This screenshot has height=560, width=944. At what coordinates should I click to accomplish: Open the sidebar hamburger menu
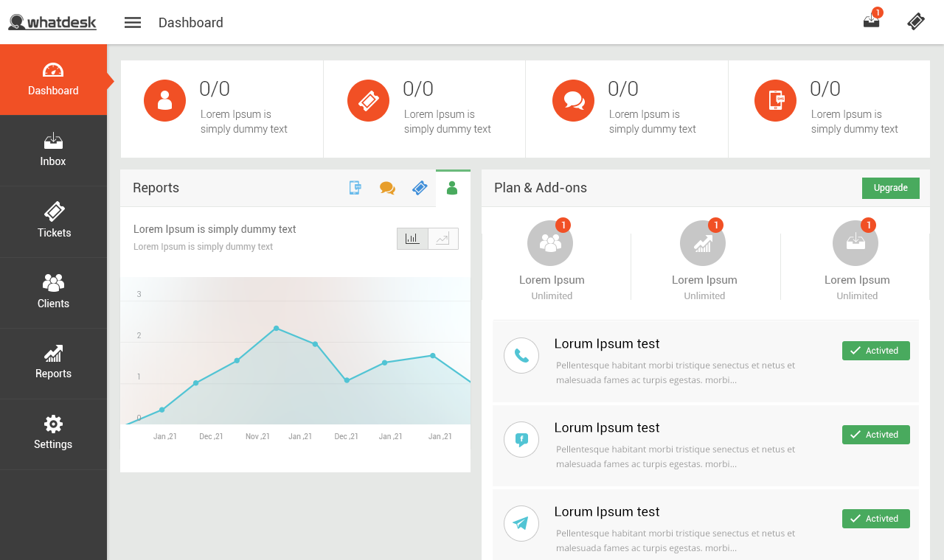pos(133,22)
